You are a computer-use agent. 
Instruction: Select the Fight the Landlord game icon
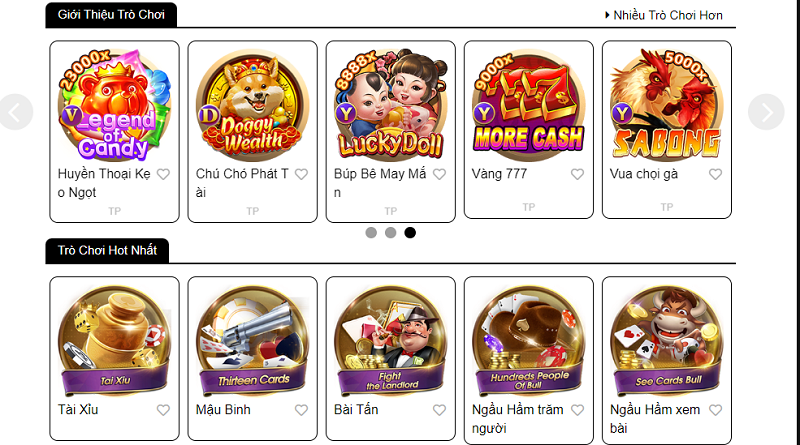click(390, 340)
